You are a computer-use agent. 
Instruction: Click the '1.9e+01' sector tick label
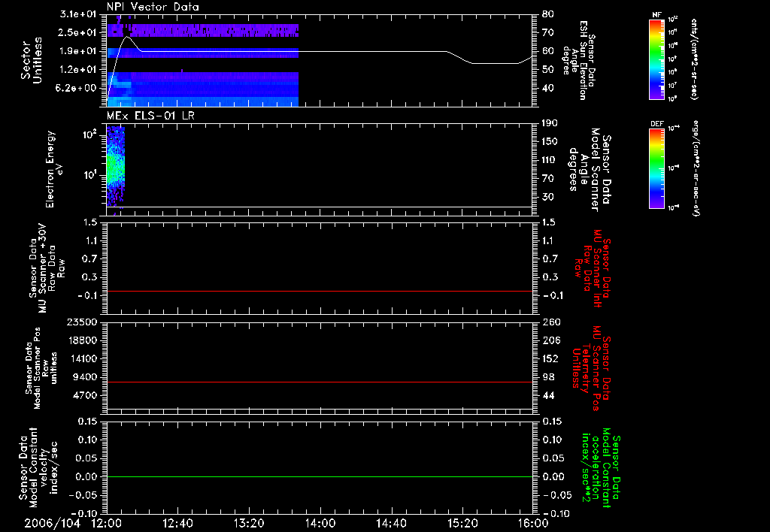point(78,51)
